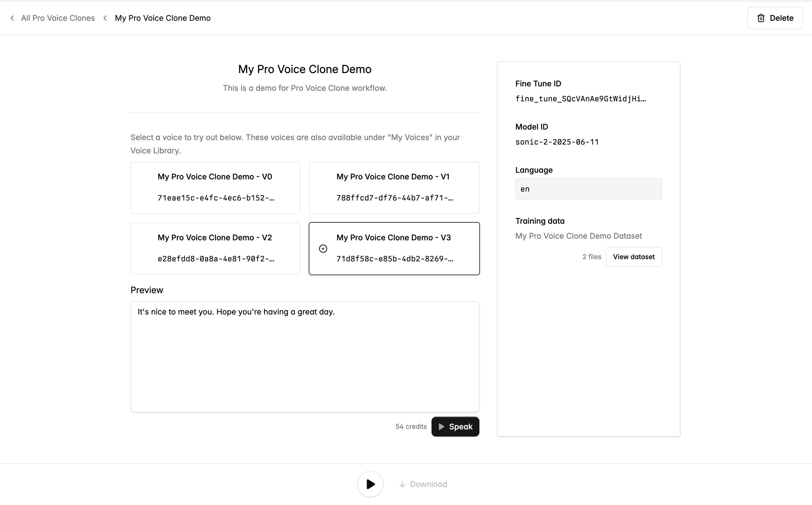Click the play triangle inside Speak button
This screenshot has width=812, height=505.
click(x=441, y=427)
